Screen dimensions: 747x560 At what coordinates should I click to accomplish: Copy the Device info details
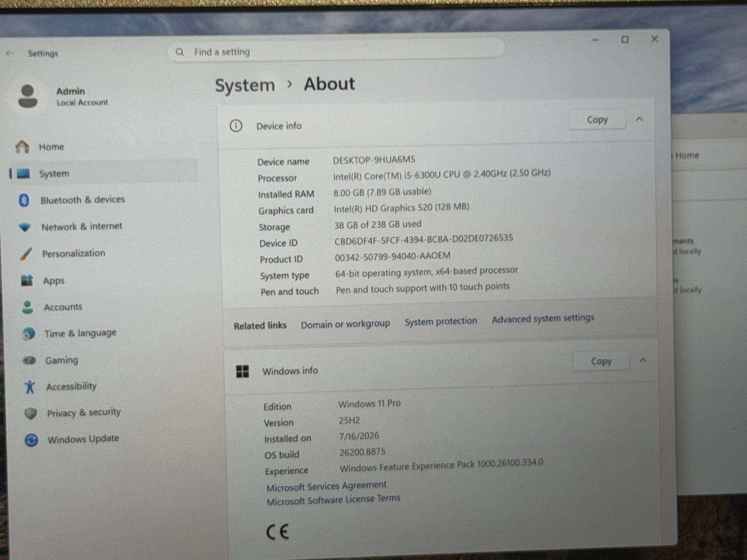[x=597, y=120]
